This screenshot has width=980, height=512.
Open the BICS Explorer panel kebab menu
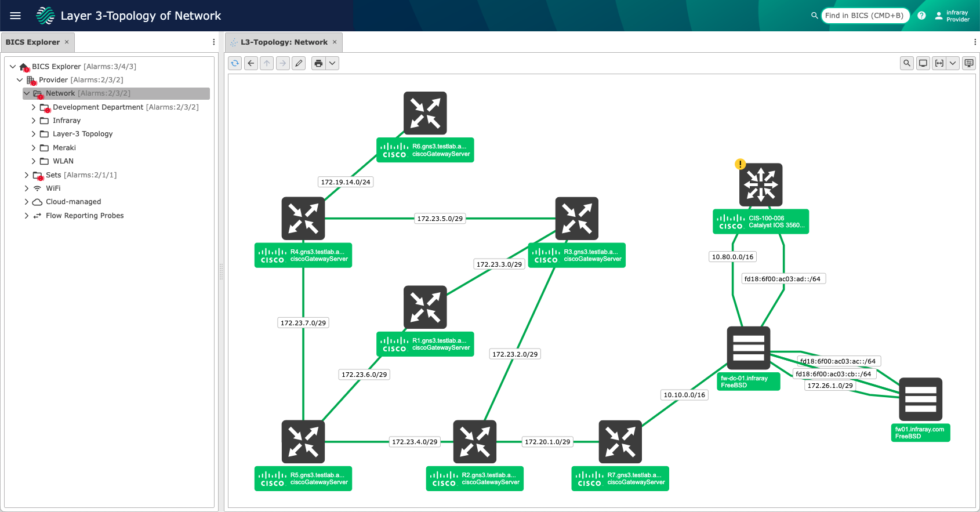(x=214, y=42)
